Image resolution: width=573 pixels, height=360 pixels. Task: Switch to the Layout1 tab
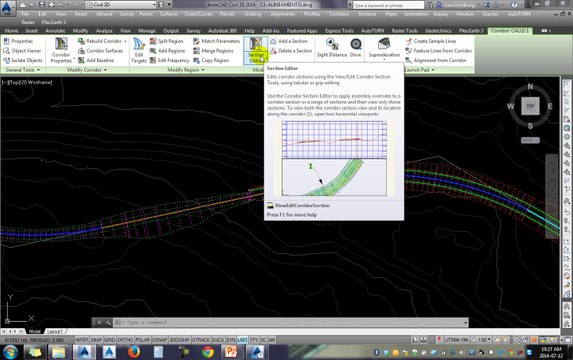[x=56, y=331]
